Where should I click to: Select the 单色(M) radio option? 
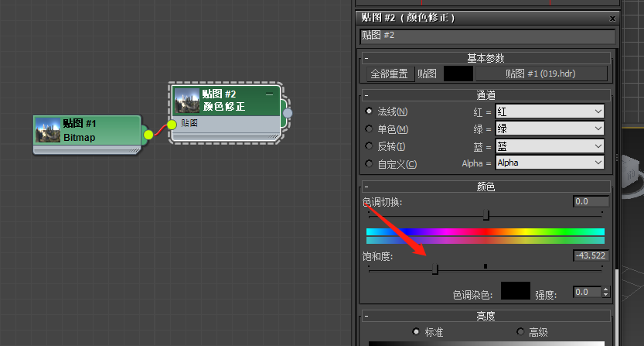[370, 129]
